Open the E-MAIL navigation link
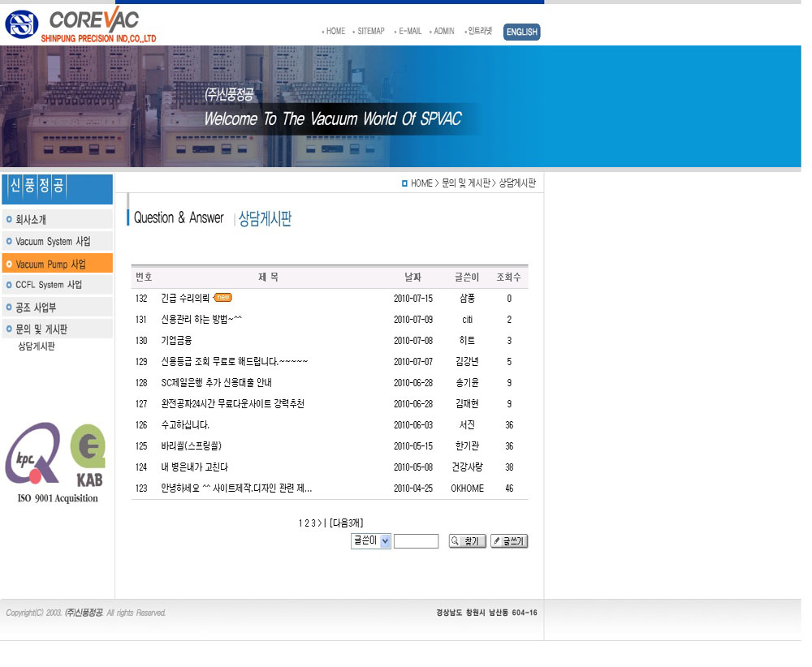 pyautogui.click(x=409, y=32)
